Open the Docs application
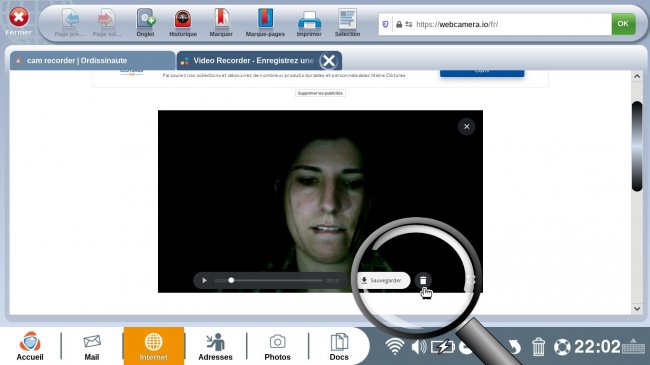Screen dimensions: 650x365 click(339, 346)
